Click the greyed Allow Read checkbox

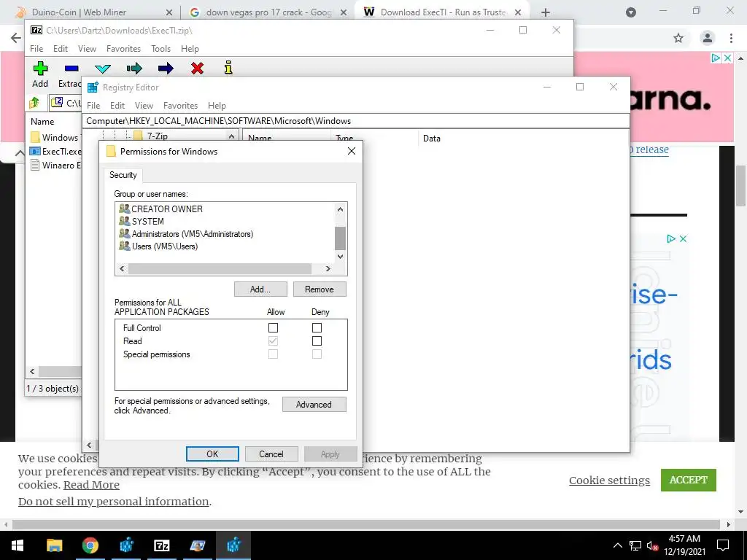[x=273, y=341]
